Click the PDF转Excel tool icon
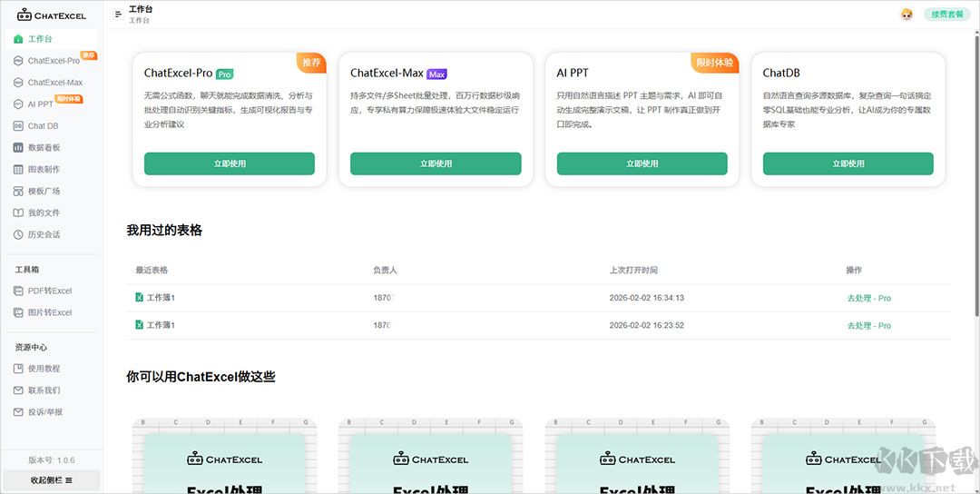Screen dimensions: 980x494 (18, 291)
